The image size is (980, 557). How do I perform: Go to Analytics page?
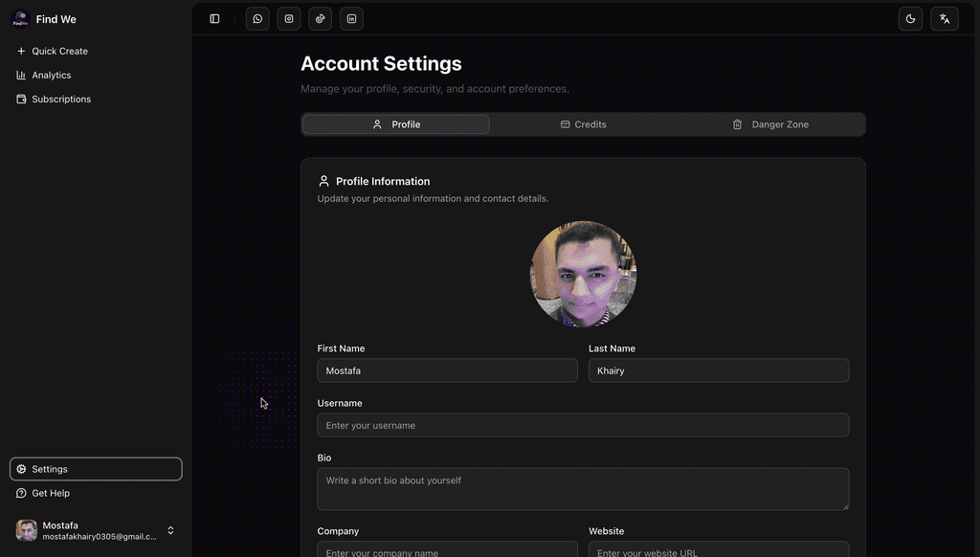[x=52, y=76]
